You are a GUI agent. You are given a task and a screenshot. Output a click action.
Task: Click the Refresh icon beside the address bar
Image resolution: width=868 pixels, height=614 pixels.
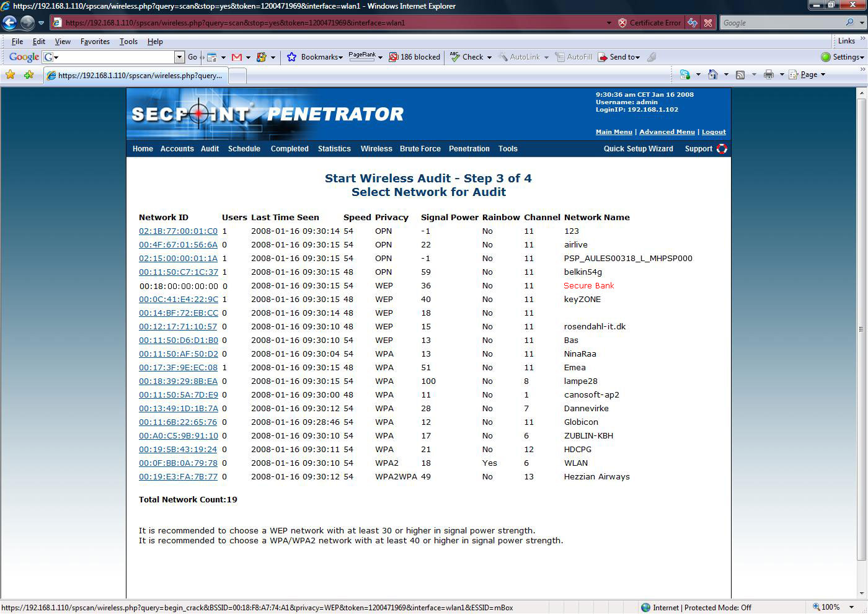pos(693,23)
